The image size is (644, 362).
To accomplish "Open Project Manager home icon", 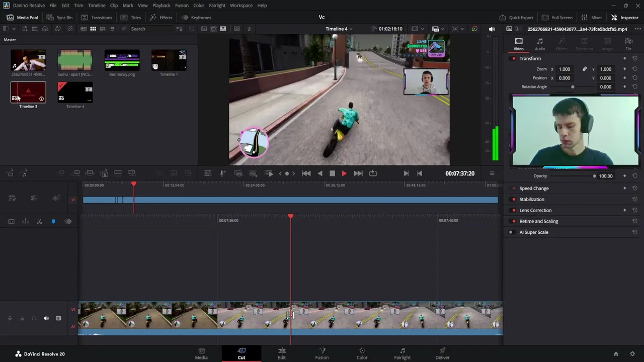I will point(616,354).
